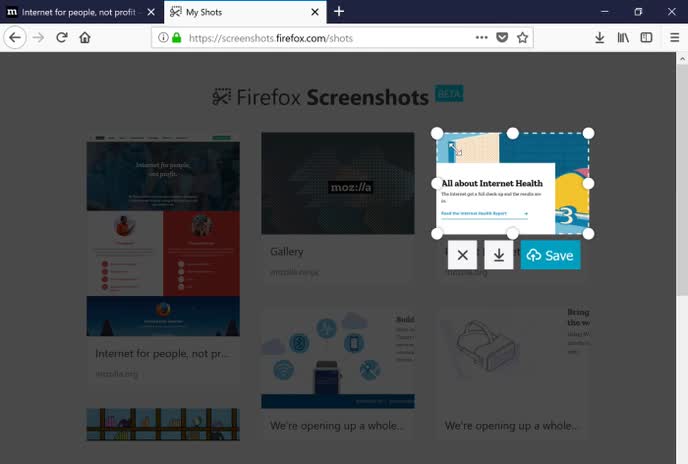This screenshot has height=464, width=688.
Task: Open the downloads toolbar arrow
Action: point(599,38)
